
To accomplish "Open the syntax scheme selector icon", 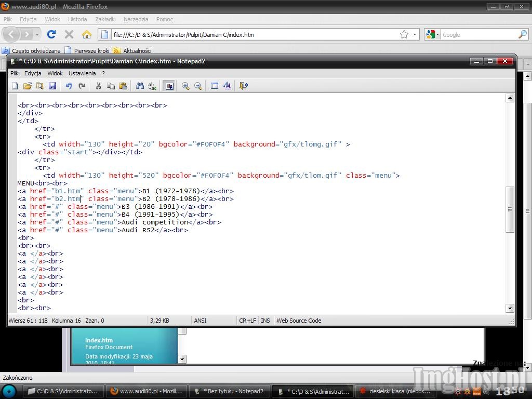I will click(215, 86).
